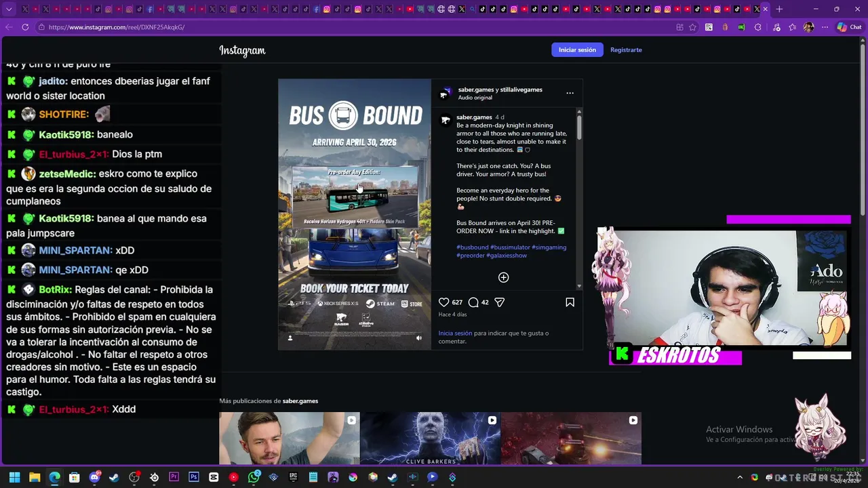Click the tagged people icon on the reel

pos(290,338)
